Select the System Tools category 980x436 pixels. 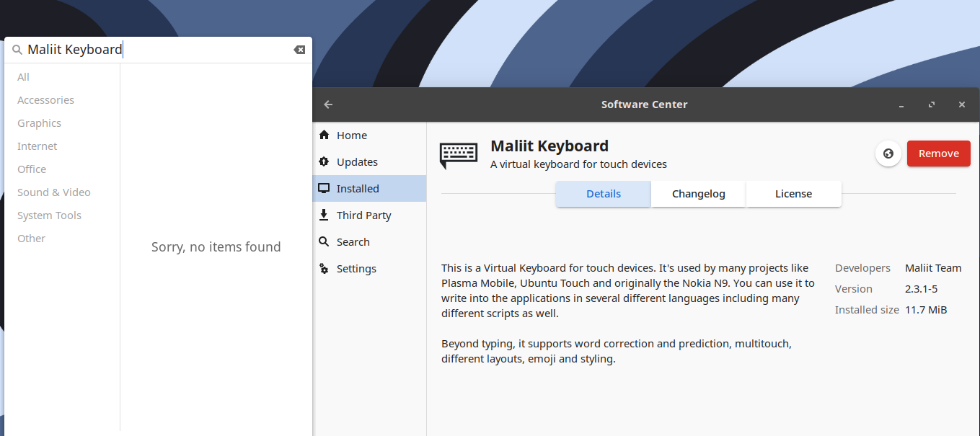click(x=50, y=215)
